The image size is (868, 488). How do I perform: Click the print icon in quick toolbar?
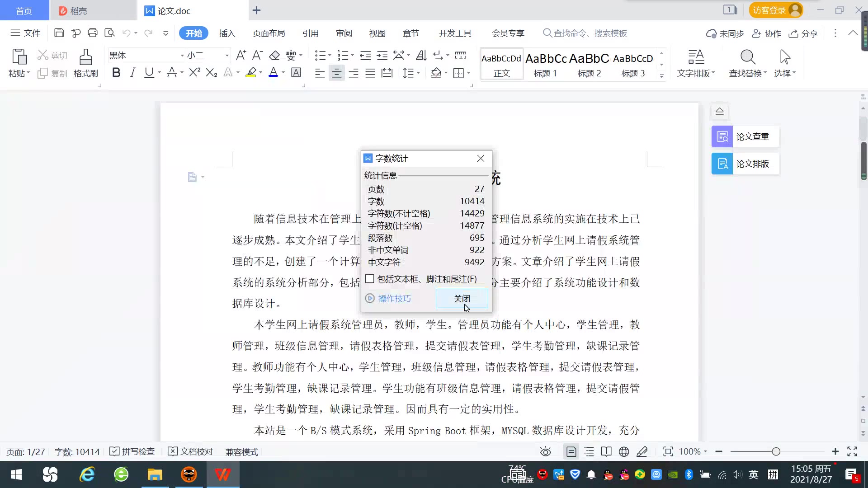coord(93,33)
